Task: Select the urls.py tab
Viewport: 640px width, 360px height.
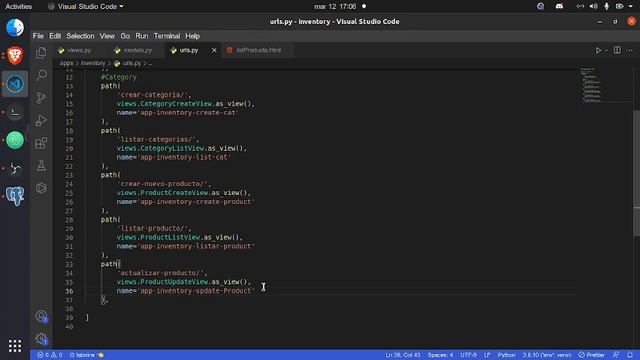Action: [189, 50]
